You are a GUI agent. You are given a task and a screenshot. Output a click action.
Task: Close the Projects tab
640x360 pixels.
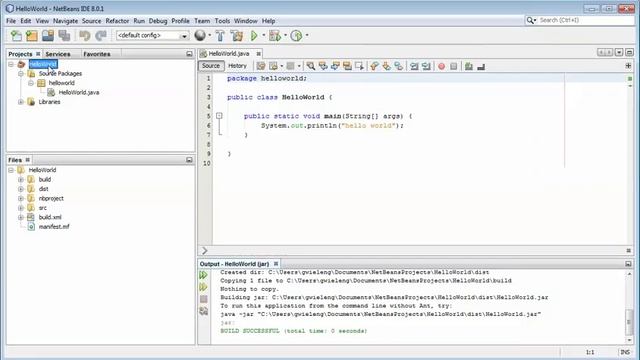pyautogui.click(x=38, y=53)
